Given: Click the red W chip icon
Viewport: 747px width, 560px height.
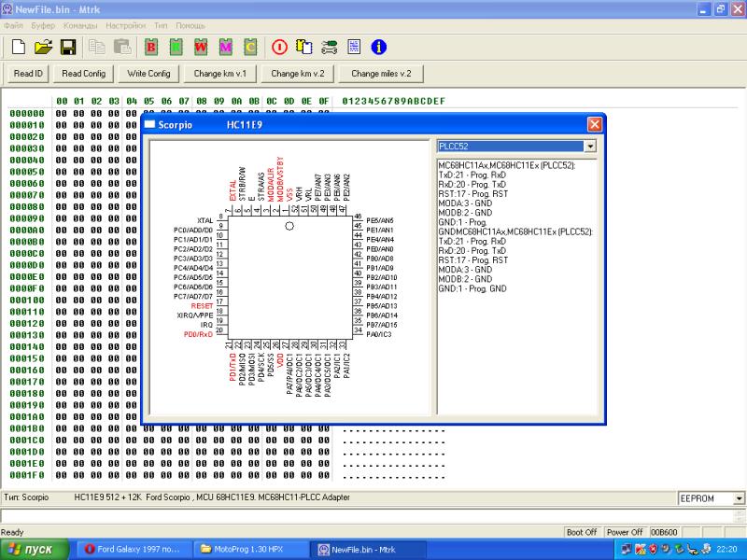Looking at the screenshot, I should (201, 47).
